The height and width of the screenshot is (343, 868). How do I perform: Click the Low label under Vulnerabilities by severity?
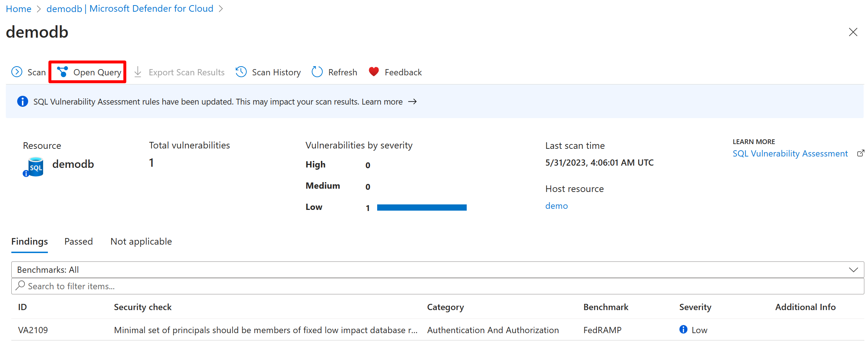314,207
